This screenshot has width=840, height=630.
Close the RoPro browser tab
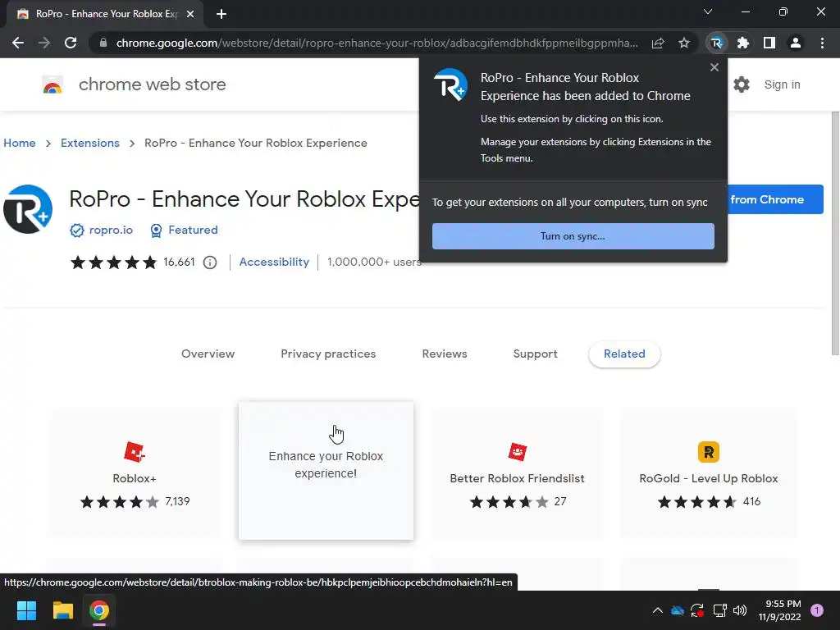(190, 15)
